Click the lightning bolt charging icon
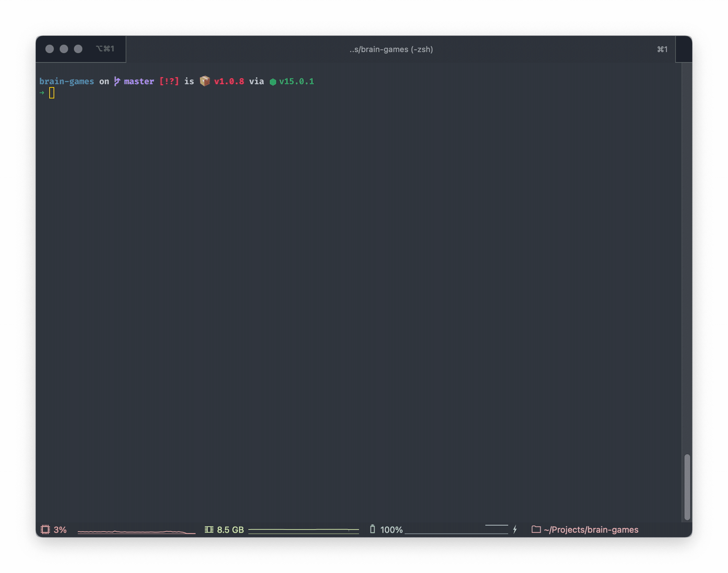 [x=515, y=529]
